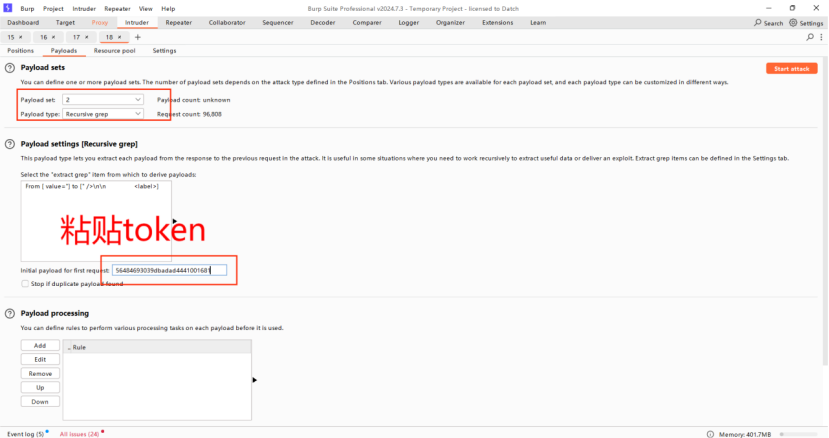
Task: Switch to the Logger tab
Action: click(409, 23)
